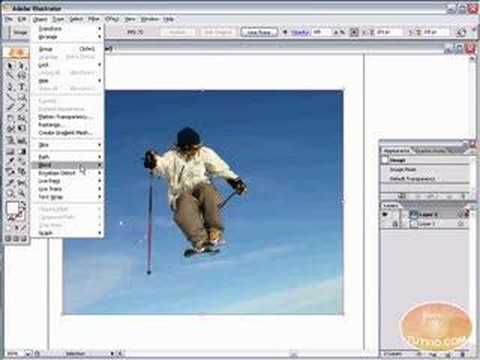480x360 pixels.
Task: Switch to the Appearance tab
Action: [396, 151]
